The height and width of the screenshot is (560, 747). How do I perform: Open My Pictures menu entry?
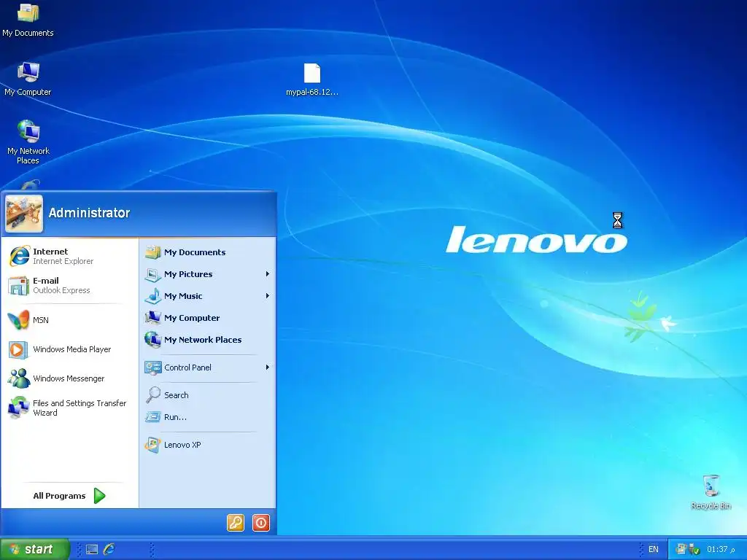pos(207,274)
